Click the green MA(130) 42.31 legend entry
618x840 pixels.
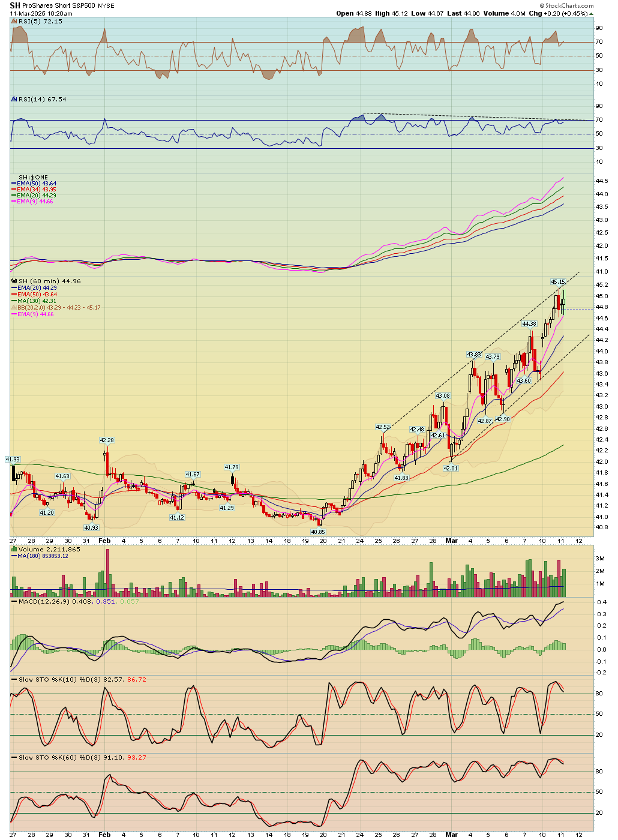pyautogui.click(x=37, y=301)
